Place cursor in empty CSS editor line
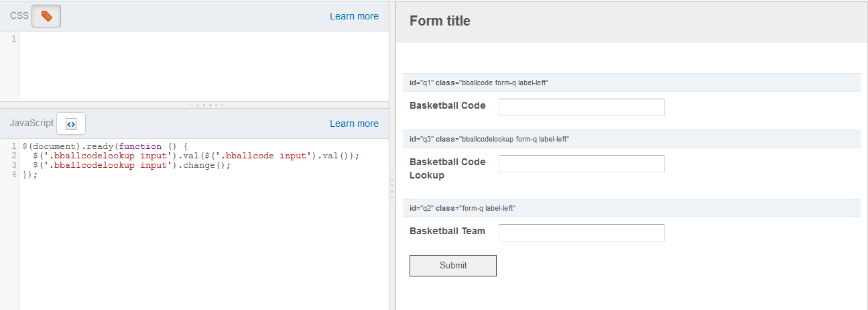This screenshot has height=310, width=868. click(204, 39)
